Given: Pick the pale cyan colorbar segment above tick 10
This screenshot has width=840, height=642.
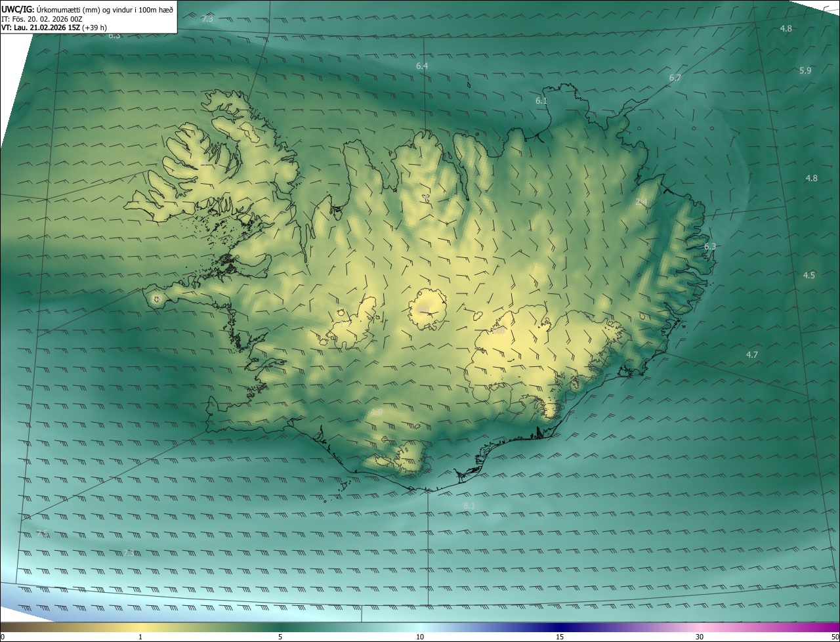Looking at the screenshot, I should coord(420,627).
